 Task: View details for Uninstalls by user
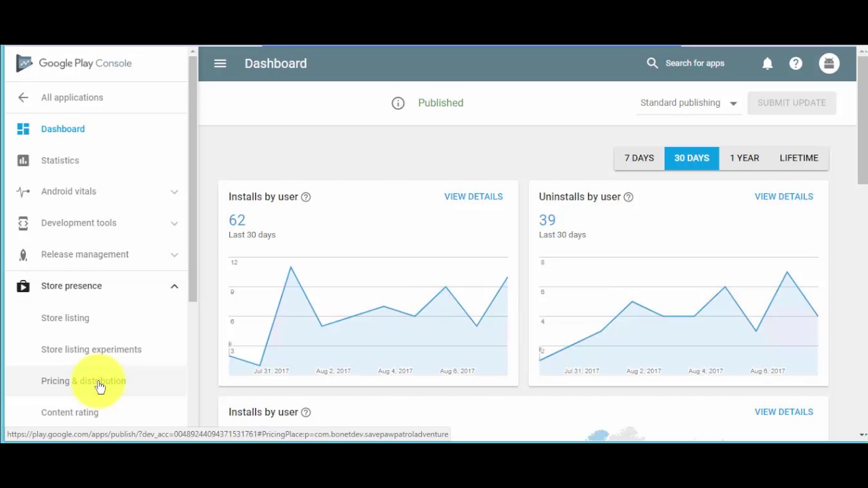click(x=784, y=197)
